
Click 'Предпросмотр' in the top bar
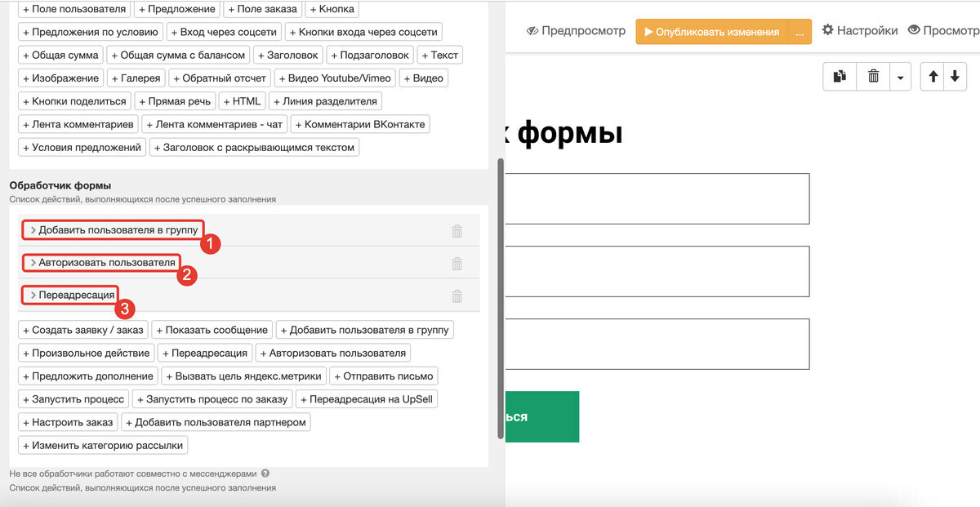click(576, 31)
